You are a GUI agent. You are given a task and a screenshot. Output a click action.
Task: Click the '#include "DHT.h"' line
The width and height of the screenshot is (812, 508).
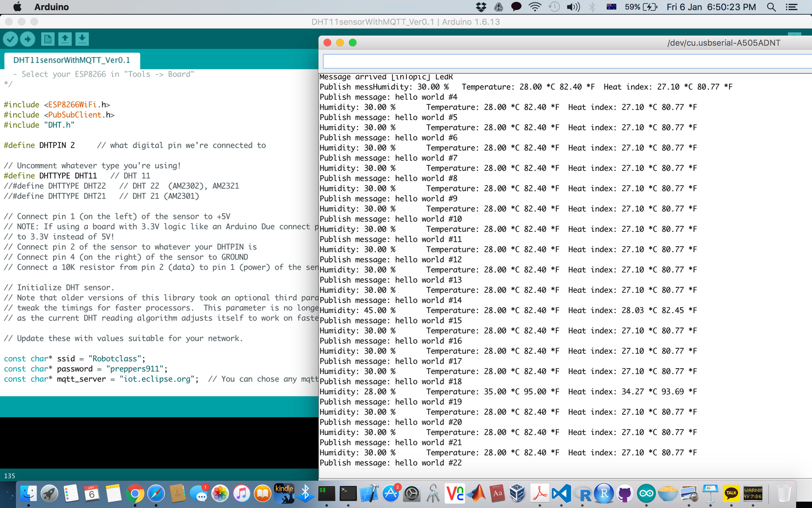click(39, 125)
